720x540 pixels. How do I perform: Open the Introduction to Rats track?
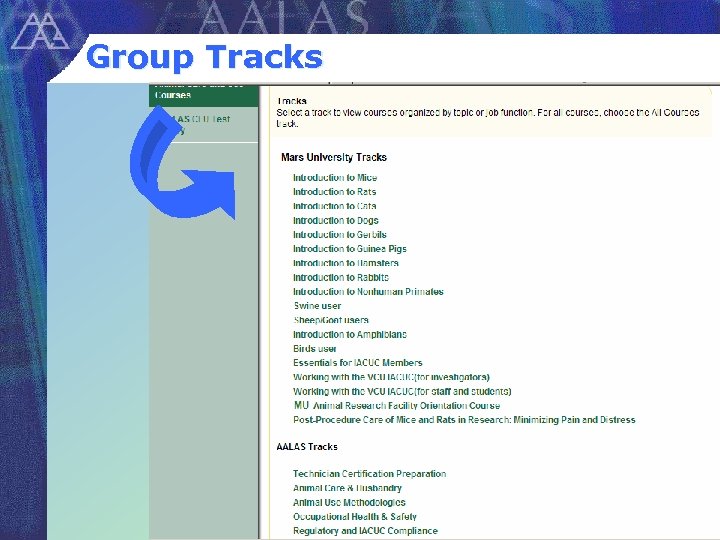pos(334,192)
